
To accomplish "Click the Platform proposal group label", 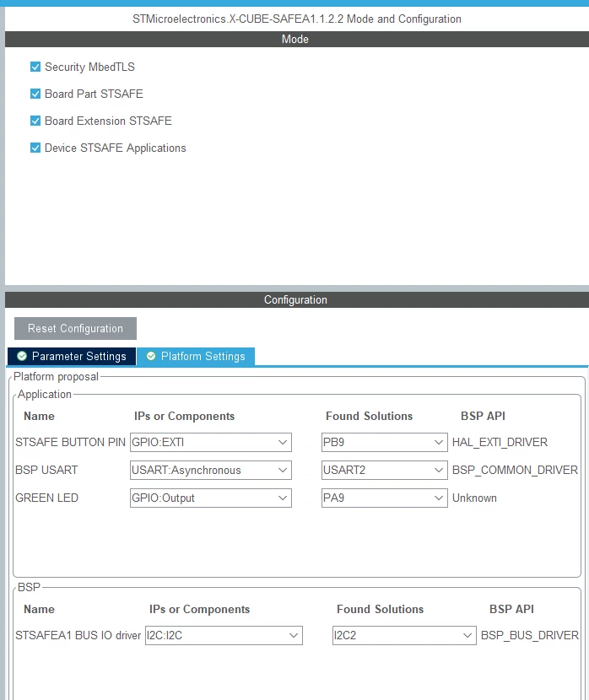I will coord(56,377).
